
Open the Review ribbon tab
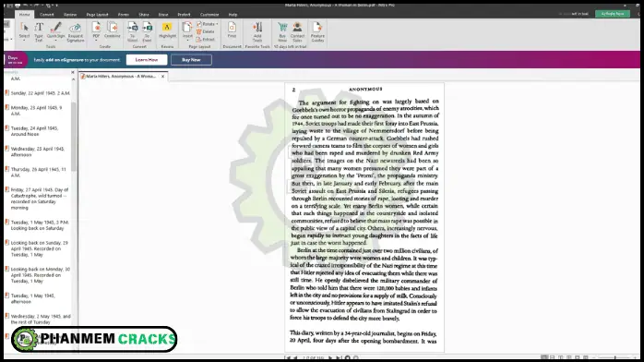(x=70, y=15)
